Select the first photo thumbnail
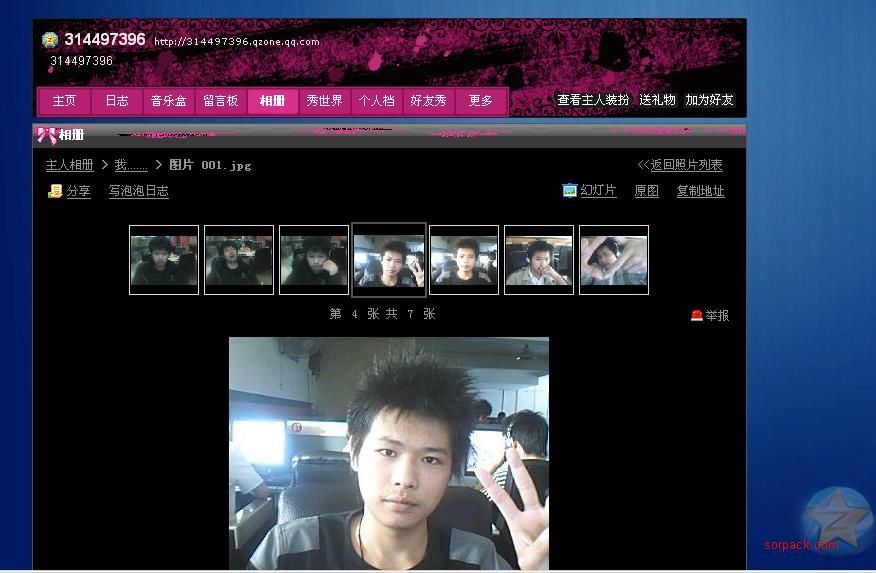 [x=164, y=260]
